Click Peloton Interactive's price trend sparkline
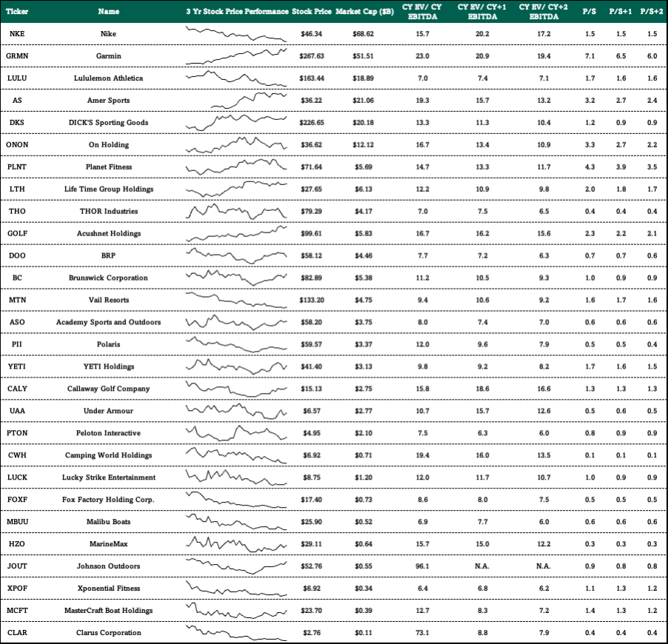 pos(236,433)
